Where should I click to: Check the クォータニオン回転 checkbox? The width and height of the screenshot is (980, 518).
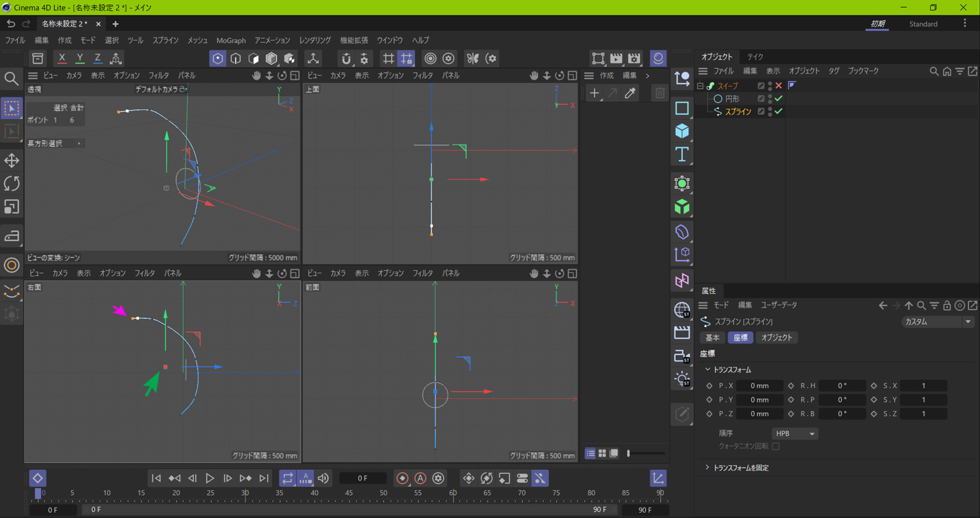point(776,447)
